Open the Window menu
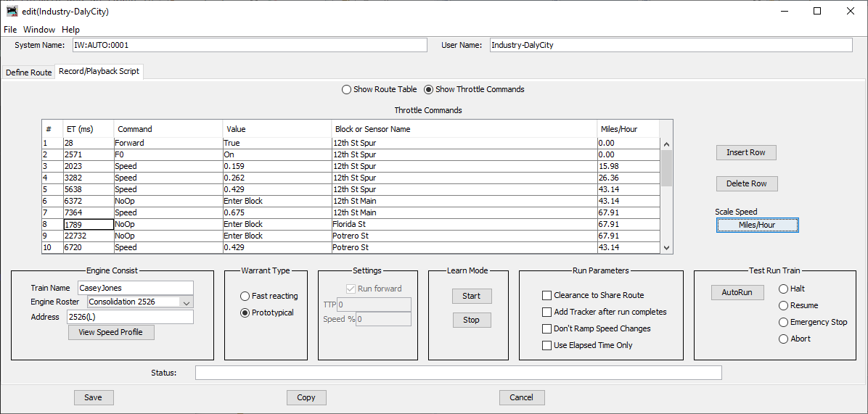The image size is (868, 414). tap(38, 29)
